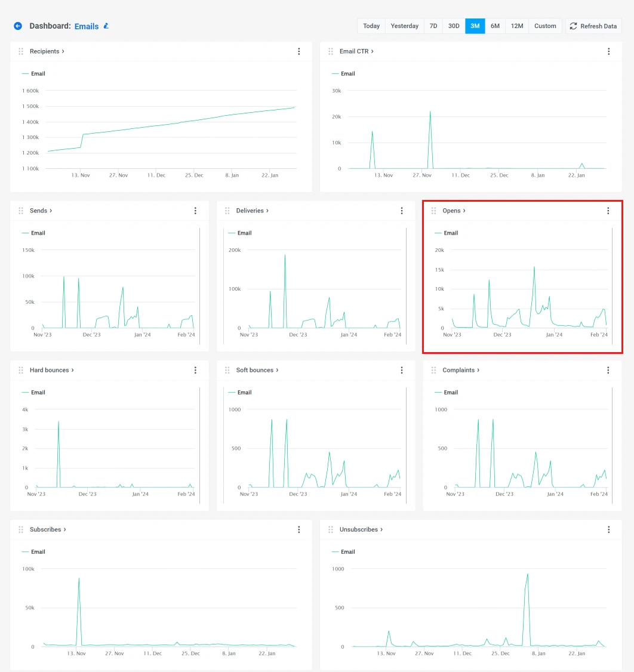Open the Emails dashboard link
The image size is (634, 672).
(87, 26)
